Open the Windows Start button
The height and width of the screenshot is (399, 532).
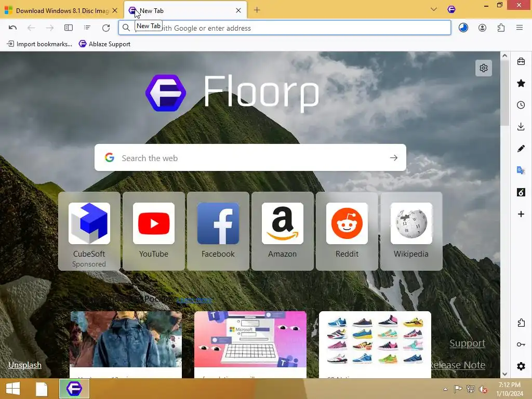tap(13, 389)
